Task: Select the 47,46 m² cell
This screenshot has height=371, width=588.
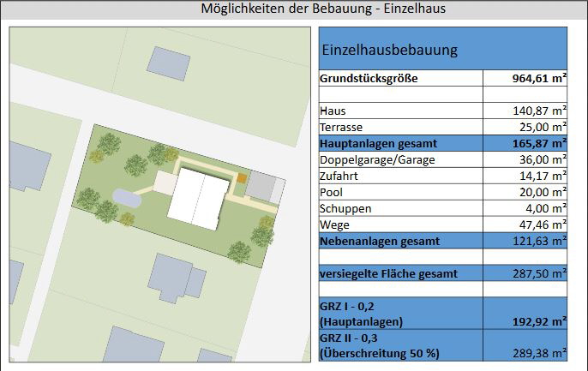Action: (525, 224)
